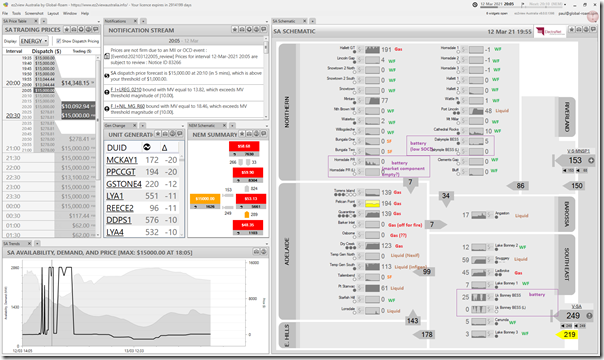604x360 pixels.
Task: Open the ENERGY display dropdown
Action: (34, 41)
